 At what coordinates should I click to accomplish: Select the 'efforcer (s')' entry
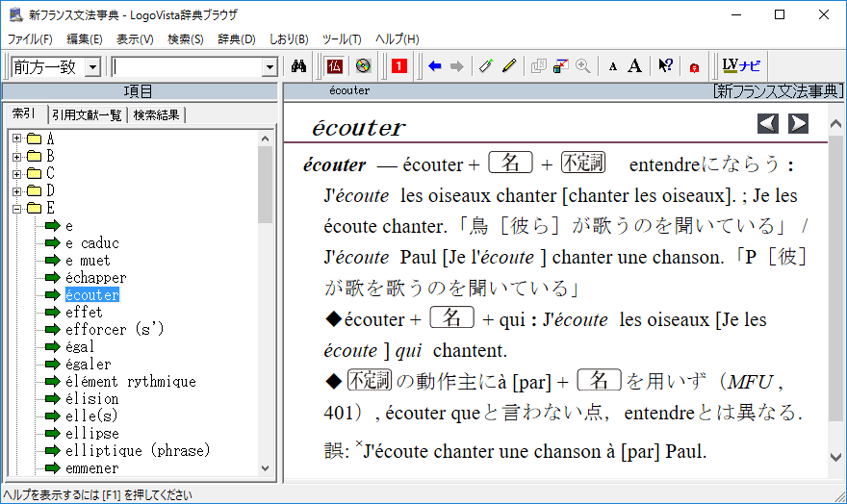coord(115,330)
